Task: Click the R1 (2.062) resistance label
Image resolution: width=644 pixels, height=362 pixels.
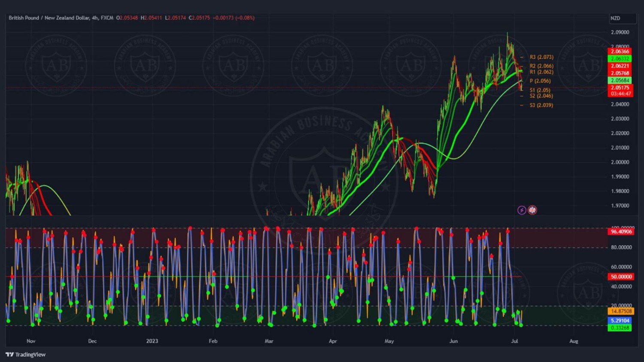Action: coord(541,72)
